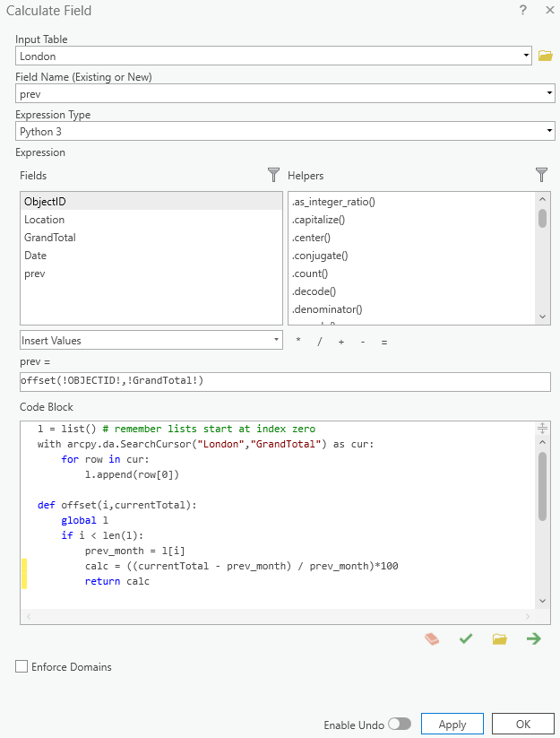Insert plus operator
Screen dimensions: 560x738
tap(341, 343)
